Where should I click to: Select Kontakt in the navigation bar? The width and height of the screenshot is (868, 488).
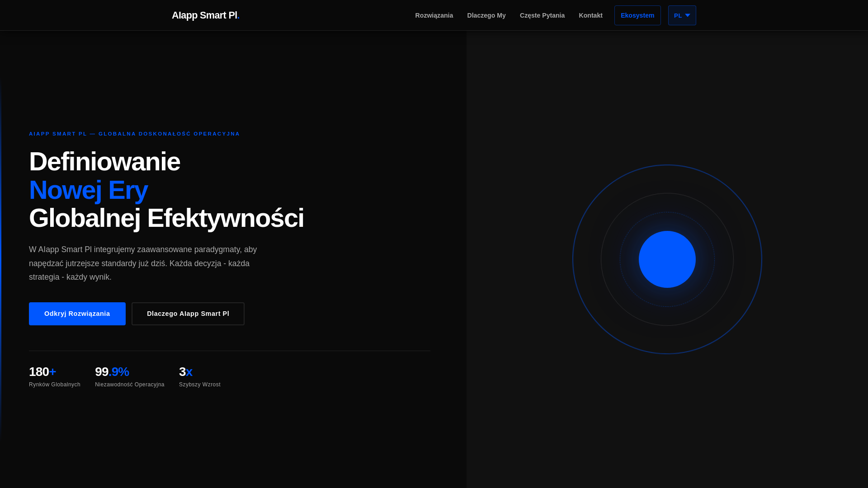[590, 15]
